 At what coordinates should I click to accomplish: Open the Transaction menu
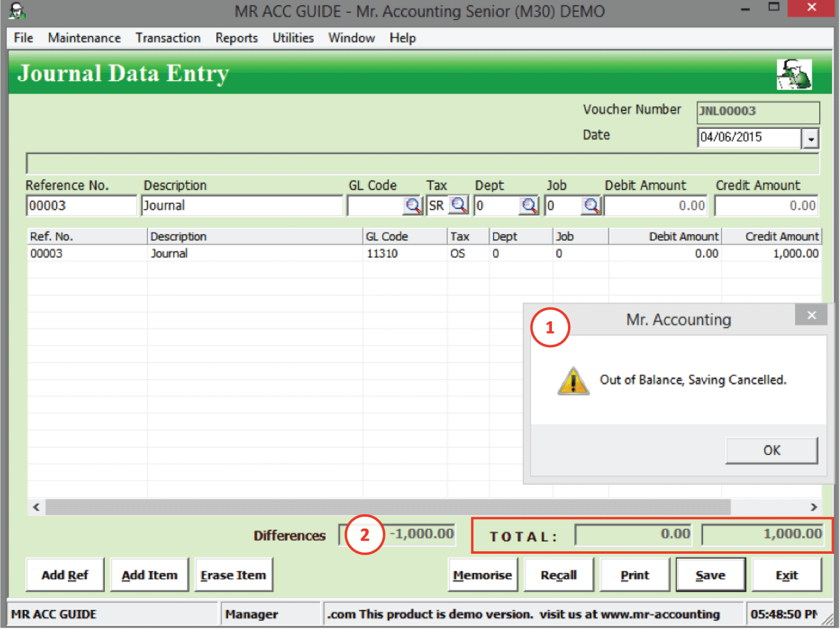tap(168, 38)
